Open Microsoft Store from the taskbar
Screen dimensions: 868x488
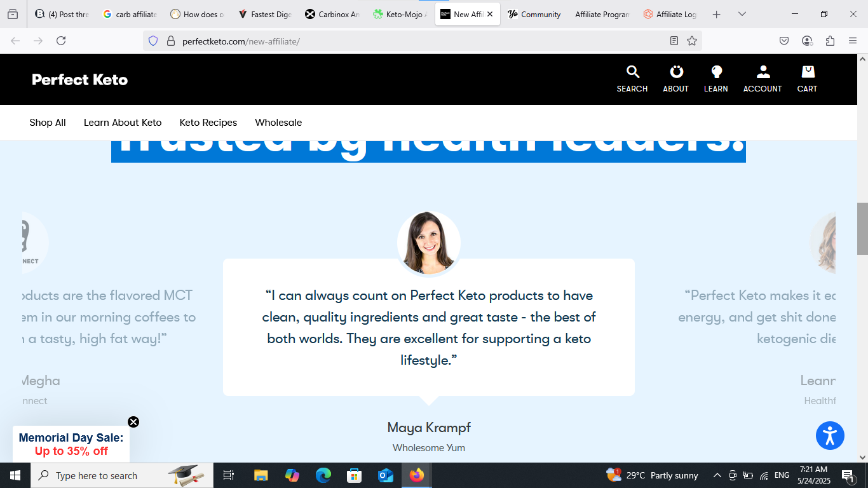pyautogui.click(x=355, y=475)
